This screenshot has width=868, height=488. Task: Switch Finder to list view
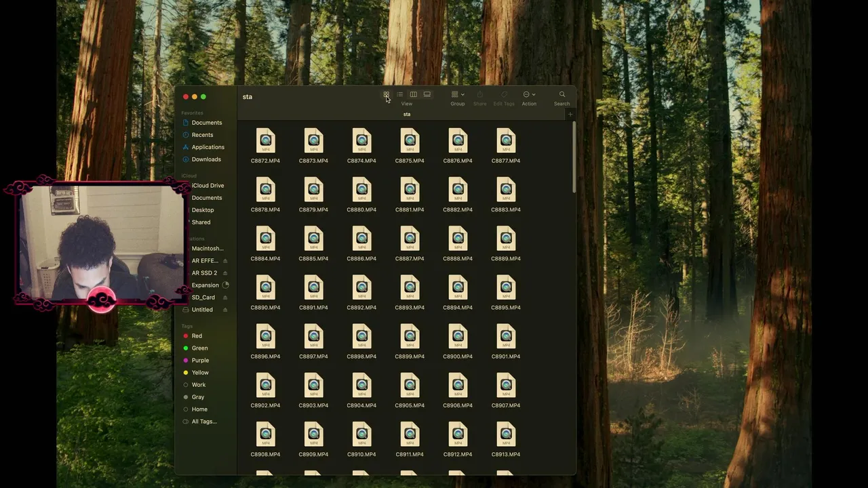[x=399, y=95]
